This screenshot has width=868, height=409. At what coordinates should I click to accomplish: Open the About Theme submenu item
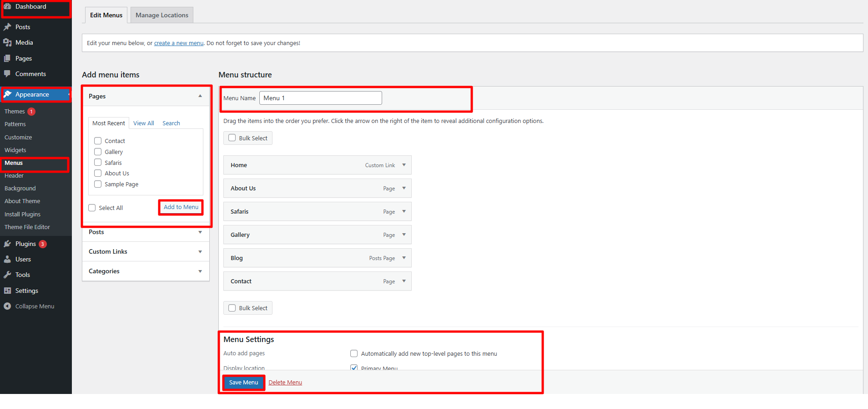pyautogui.click(x=22, y=201)
